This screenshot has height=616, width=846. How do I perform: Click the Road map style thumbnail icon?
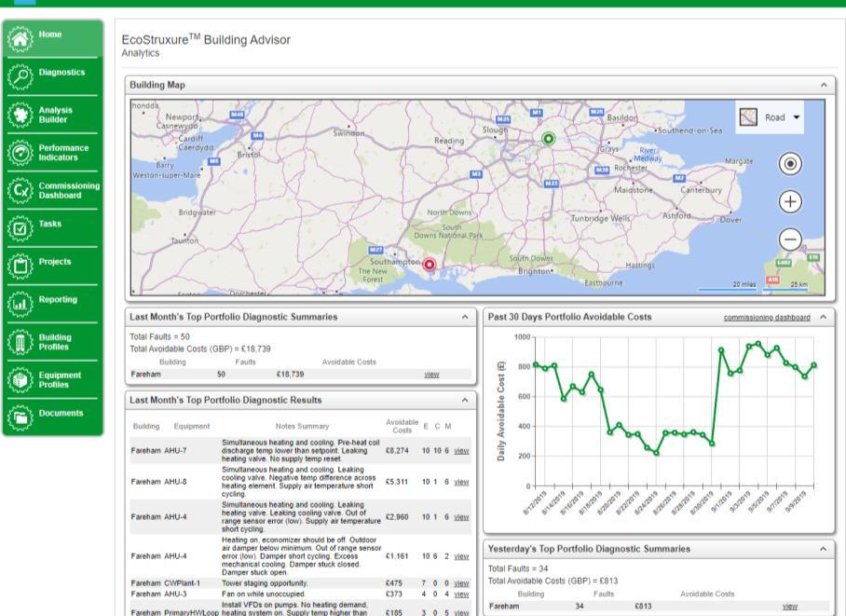click(748, 116)
